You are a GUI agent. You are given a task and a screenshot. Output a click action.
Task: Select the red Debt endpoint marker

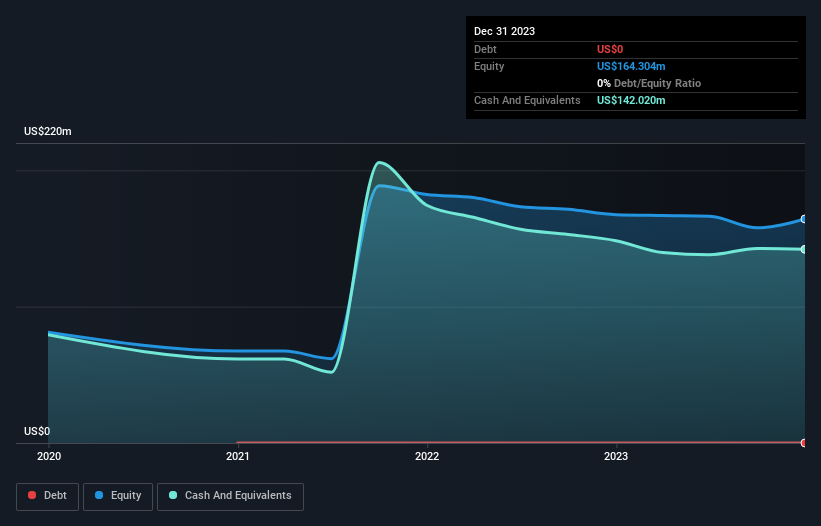tap(804, 443)
